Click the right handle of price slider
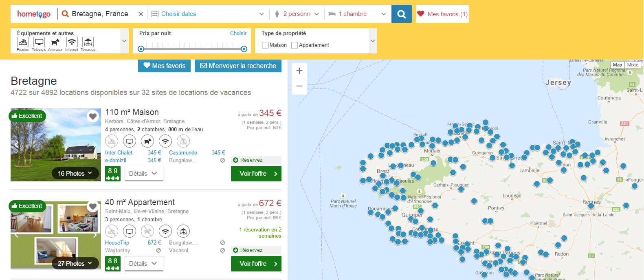 coord(244,49)
